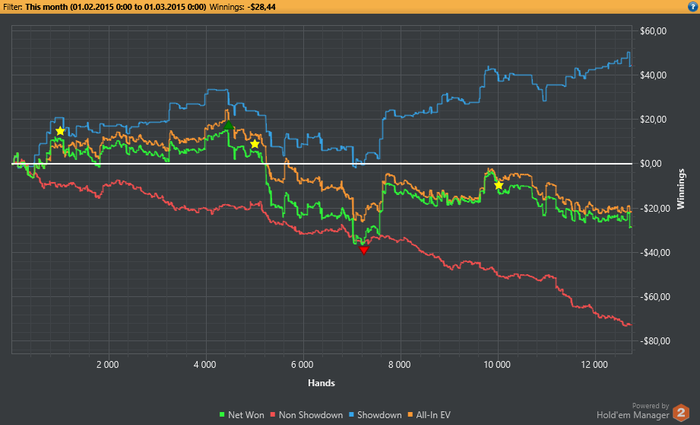Screen dimensions: 700x425
Task: Click the 6 000 hands axis tick
Action: point(303,365)
